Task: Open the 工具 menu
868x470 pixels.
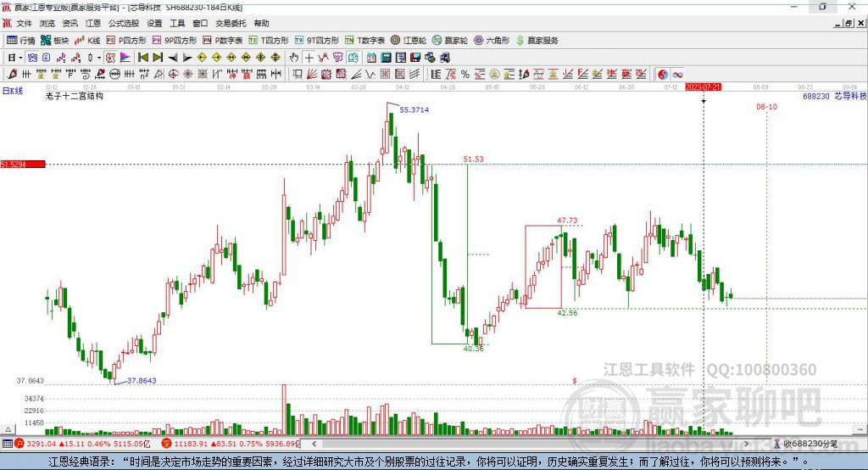Action: point(177,23)
